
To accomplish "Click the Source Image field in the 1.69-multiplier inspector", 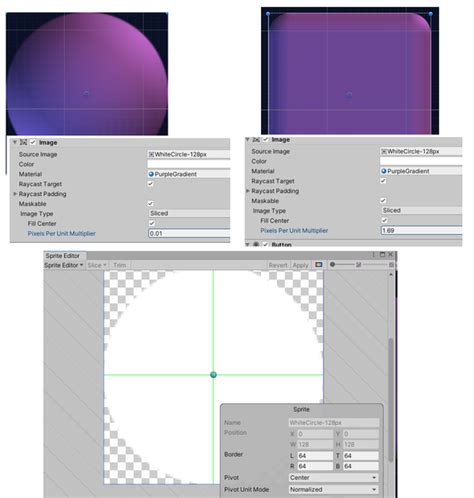I will click(x=421, y=151).
